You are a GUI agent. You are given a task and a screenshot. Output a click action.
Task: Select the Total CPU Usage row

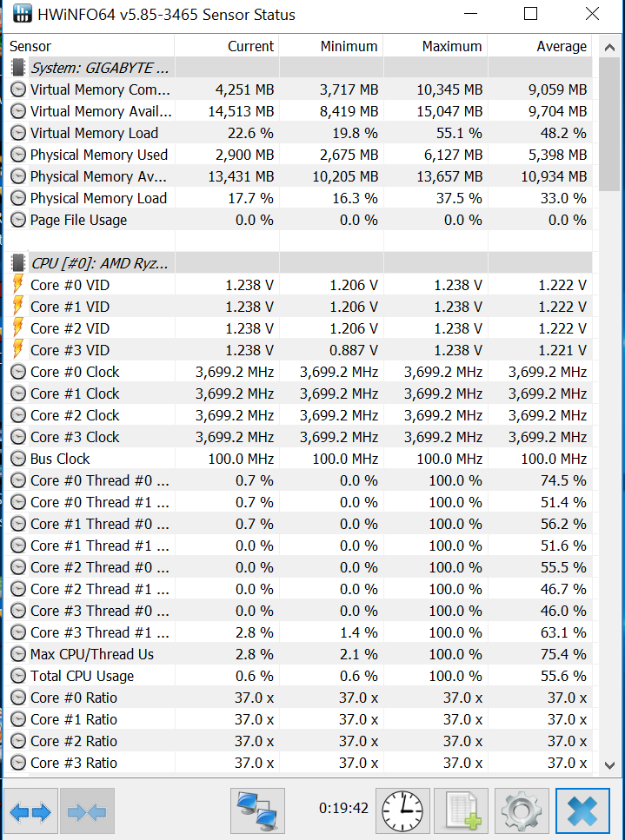pos(83,676)
